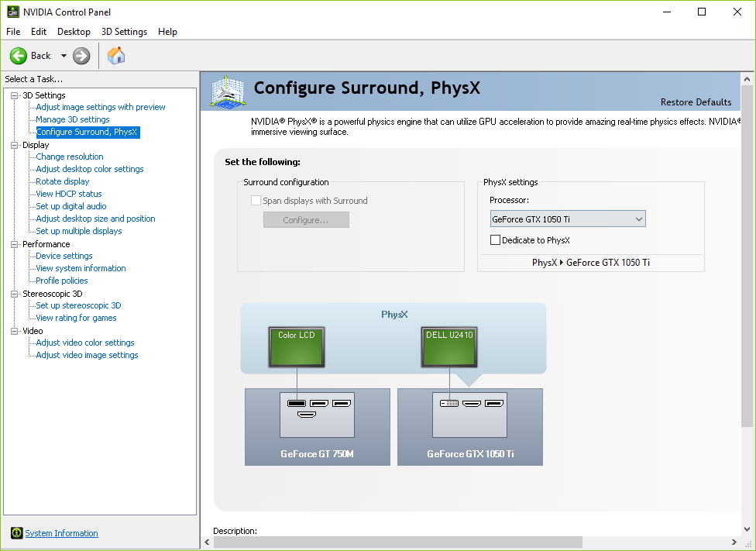
Task: Click the scroll up arrow
Action: [747, 78]
